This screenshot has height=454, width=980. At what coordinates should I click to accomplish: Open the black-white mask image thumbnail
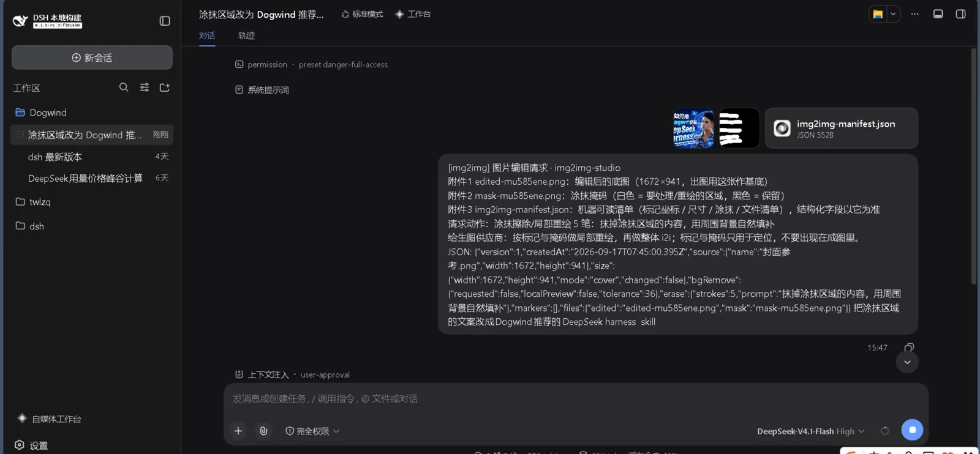pos(739,128)
